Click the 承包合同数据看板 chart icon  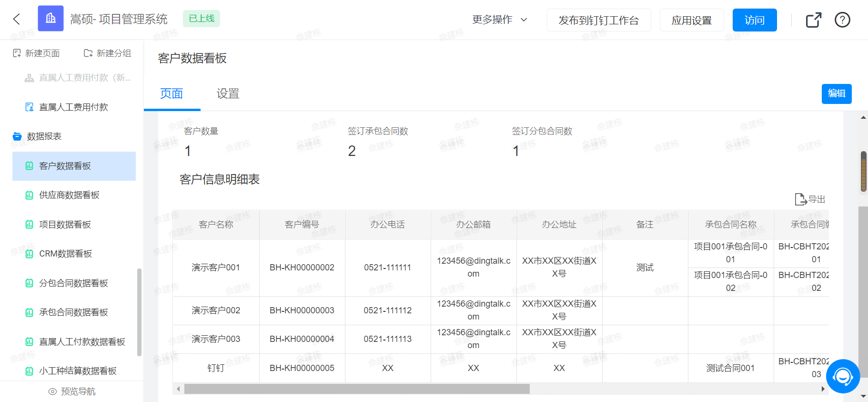coord(30,312)
